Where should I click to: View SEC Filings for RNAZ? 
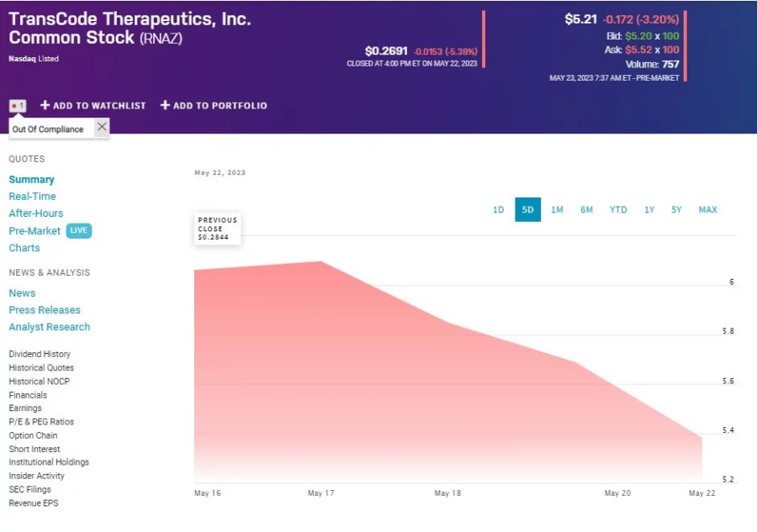(x=29, y=488)
